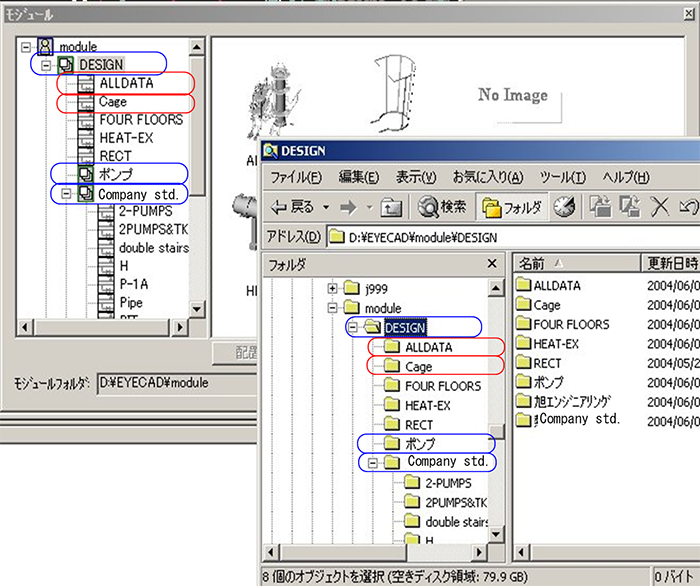Expand the j999 folder in Explorer tree
700x586 pixels.
point(333,289)
